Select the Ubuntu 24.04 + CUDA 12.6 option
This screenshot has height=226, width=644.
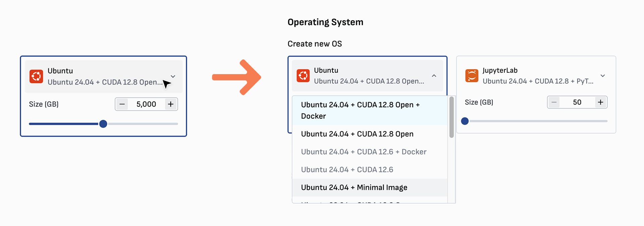(x=347, y=170)
